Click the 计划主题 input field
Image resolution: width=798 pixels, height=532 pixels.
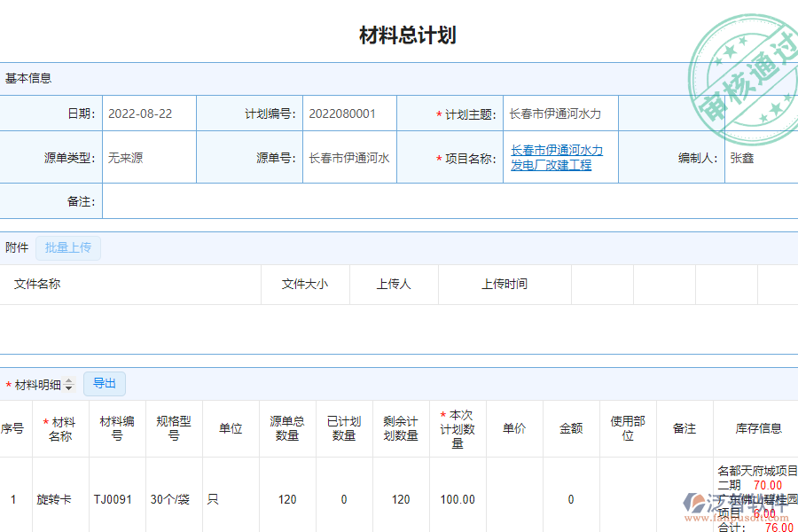click(x=559, y=113)
